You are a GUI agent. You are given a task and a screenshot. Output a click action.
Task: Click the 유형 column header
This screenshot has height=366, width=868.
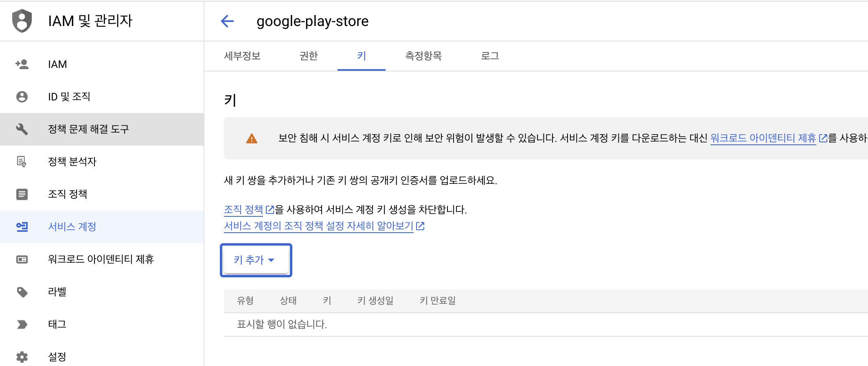tap(245, 301)
